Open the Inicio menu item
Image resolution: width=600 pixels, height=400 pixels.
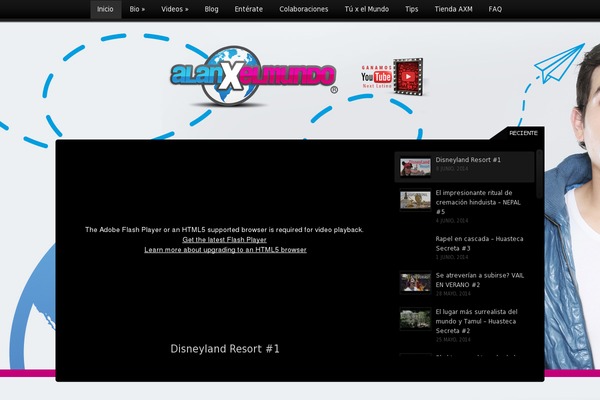click(x=105, y=9)
